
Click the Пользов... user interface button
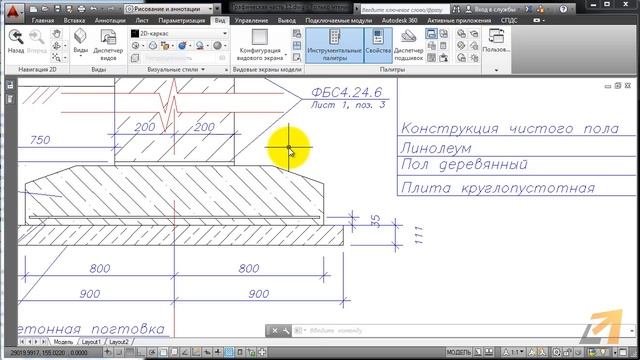(x=496, y=41)
